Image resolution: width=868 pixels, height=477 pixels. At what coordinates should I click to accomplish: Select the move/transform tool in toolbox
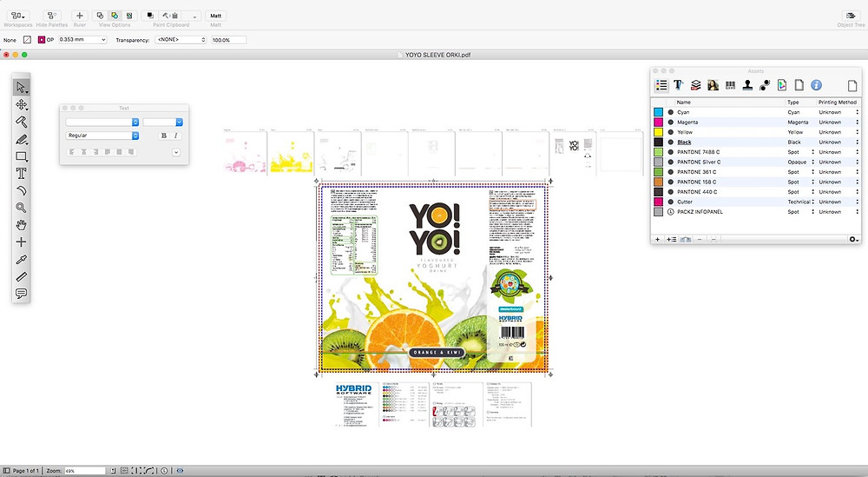[21, 105]
